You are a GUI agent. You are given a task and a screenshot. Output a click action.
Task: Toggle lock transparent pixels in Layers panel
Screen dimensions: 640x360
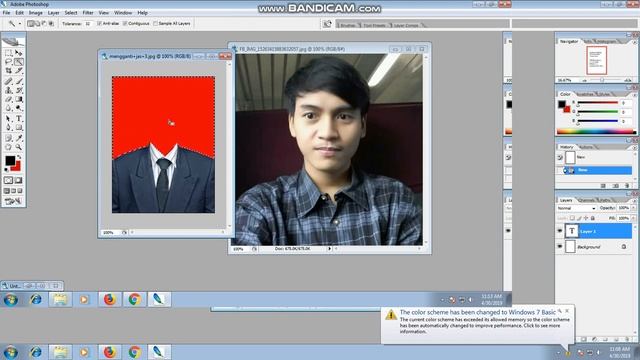572,218
